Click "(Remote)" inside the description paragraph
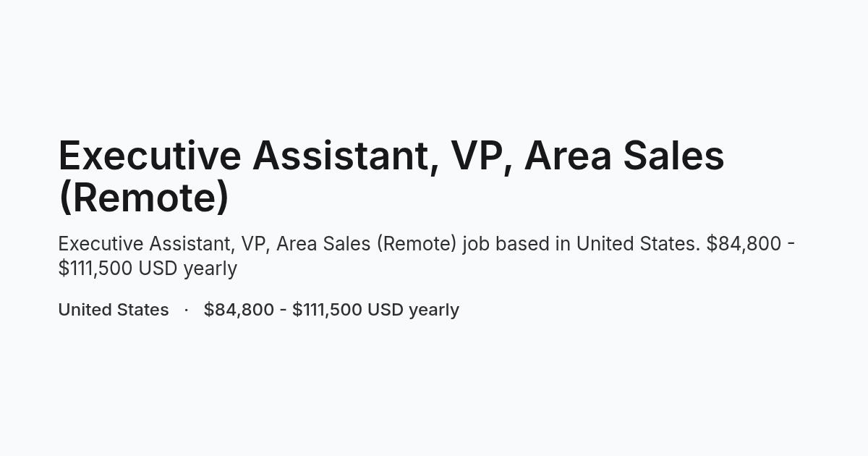 [x=417, y=244]
